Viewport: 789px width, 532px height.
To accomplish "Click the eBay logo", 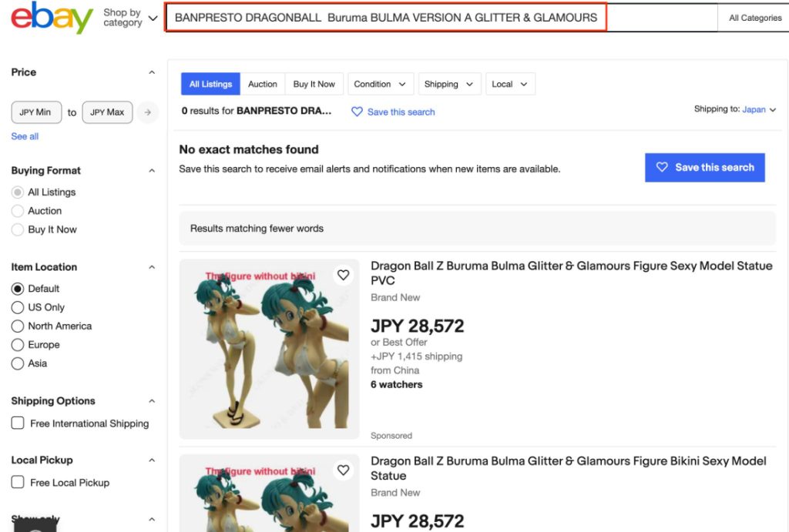I will tap(52, 18).
